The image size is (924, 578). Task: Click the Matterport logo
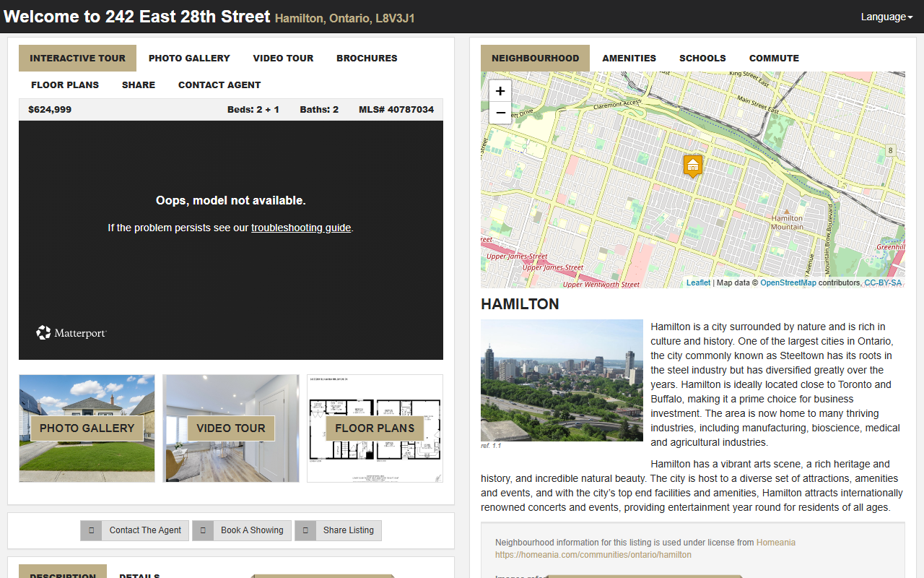click(71, 332)
